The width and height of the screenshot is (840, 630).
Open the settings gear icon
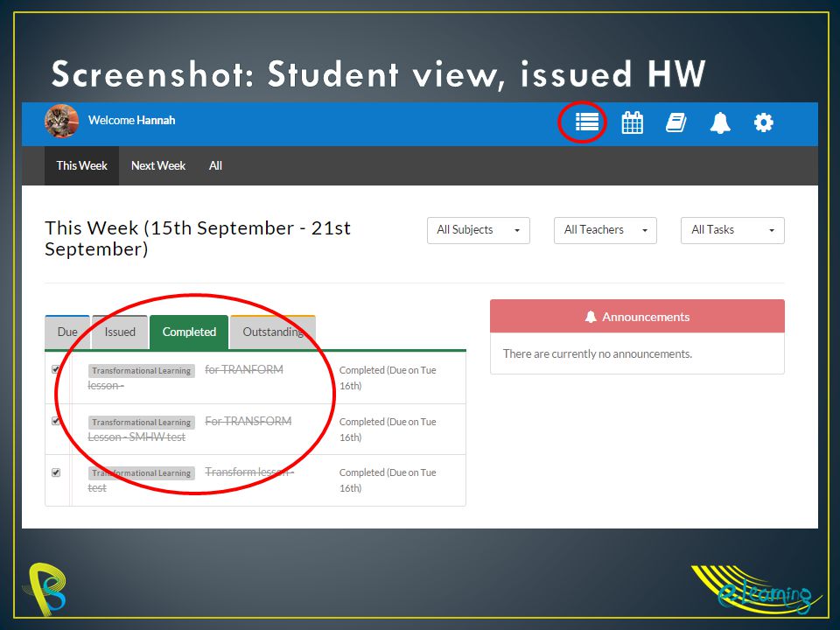[x=763, y=122]
